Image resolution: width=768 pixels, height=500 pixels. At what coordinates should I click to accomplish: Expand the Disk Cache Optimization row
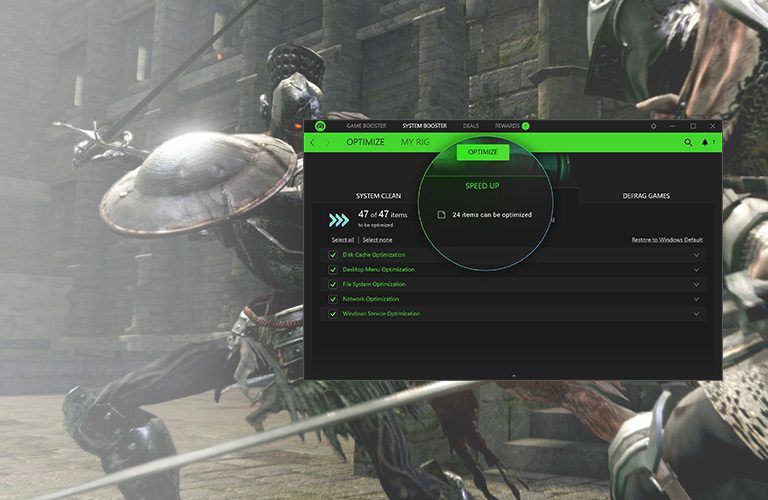coord(696,255)
